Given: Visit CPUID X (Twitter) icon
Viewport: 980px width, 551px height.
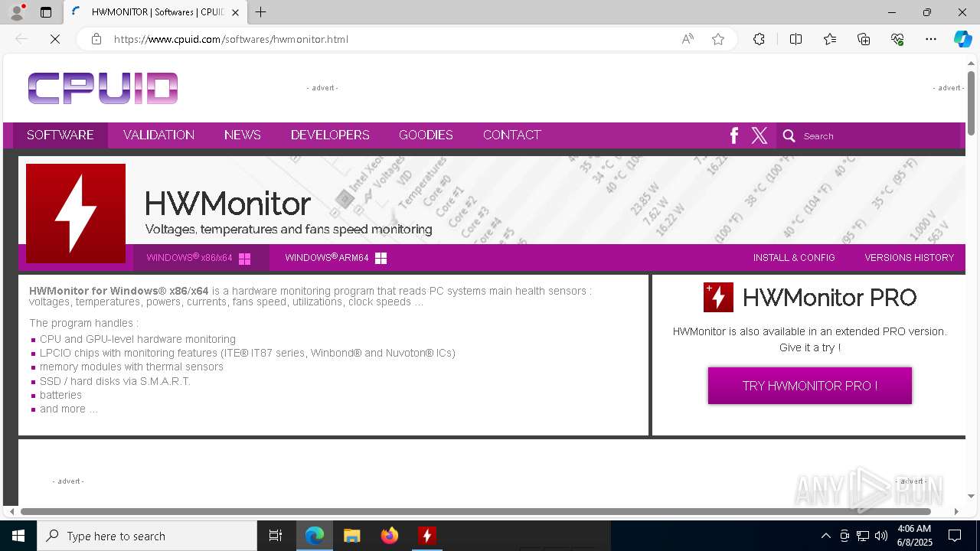Looking at the screenshot, I should [x=759, y=135].
